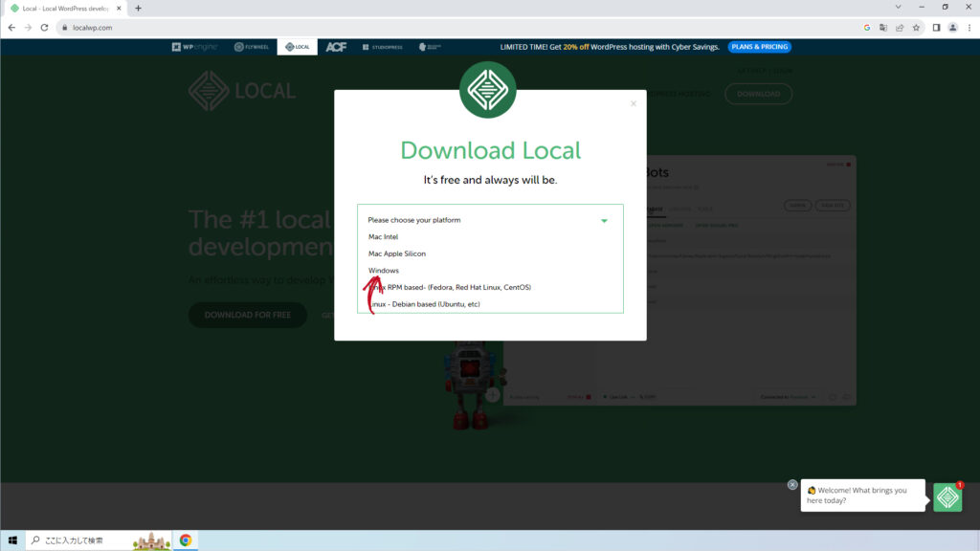The image size is (980, 551).
Task: Choose the Mac Apple Silicon option
Action: [397, 253]
